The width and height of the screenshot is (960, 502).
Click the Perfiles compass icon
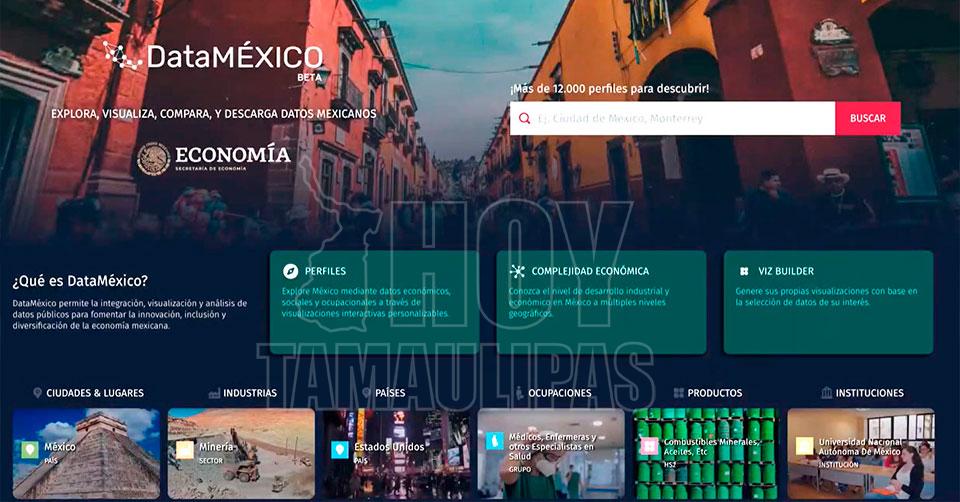coord(290,271)
